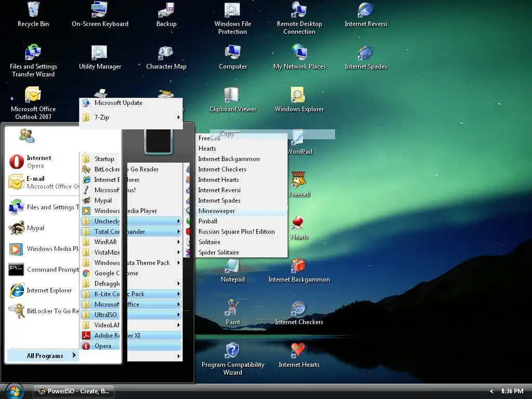Viewport: 532px width, 399px height.
Task: Open the Computer desktop icon
Action: [232, 57]
